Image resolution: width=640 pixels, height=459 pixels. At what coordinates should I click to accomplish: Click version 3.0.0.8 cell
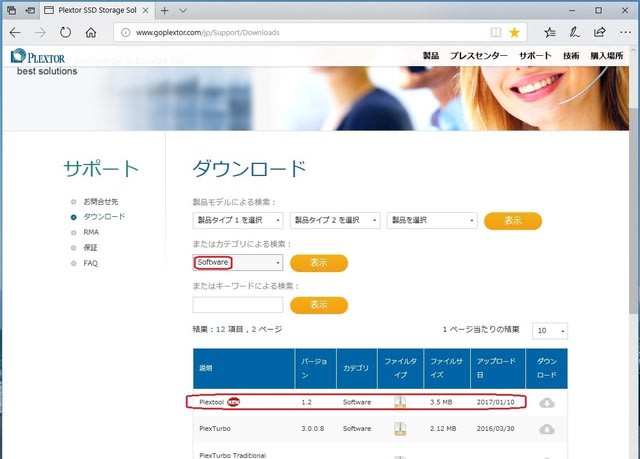(313, 429)
